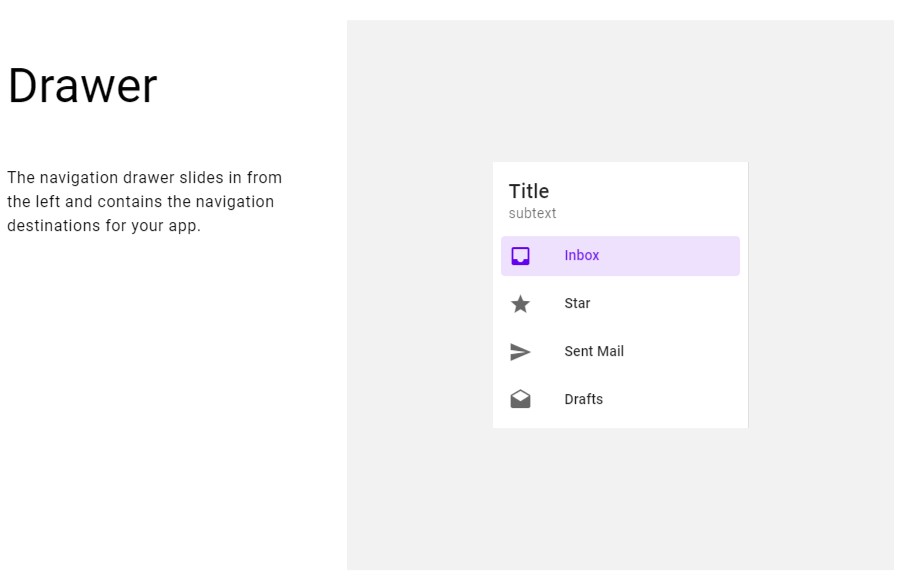This screenshot has height=579, width=902.
Task: Click the drawer header "Title"
Action: [529, 191]
